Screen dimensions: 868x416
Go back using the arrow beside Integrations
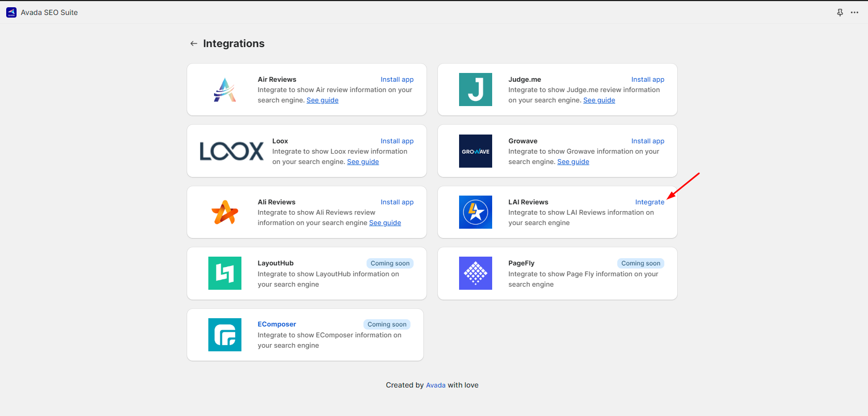(194, 43)
